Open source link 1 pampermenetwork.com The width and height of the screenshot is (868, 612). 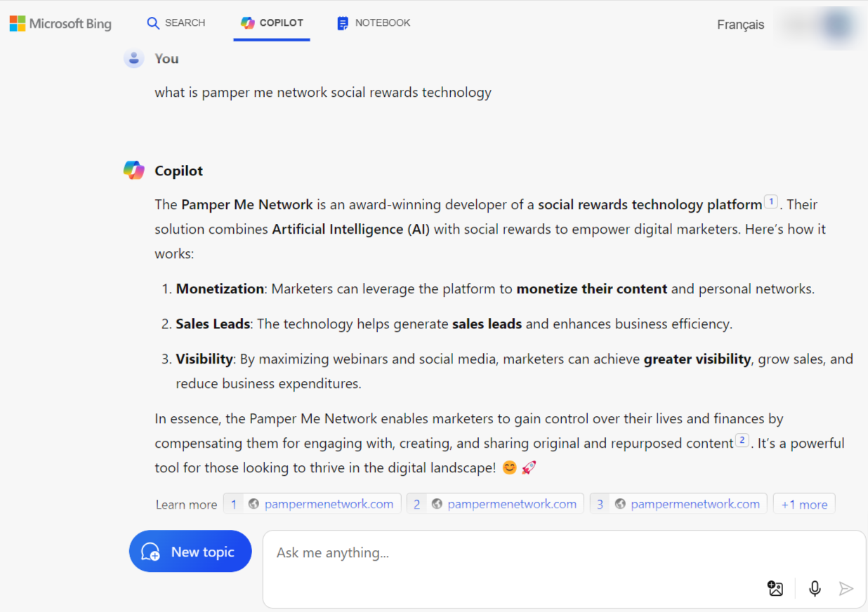tap(313, 504)
